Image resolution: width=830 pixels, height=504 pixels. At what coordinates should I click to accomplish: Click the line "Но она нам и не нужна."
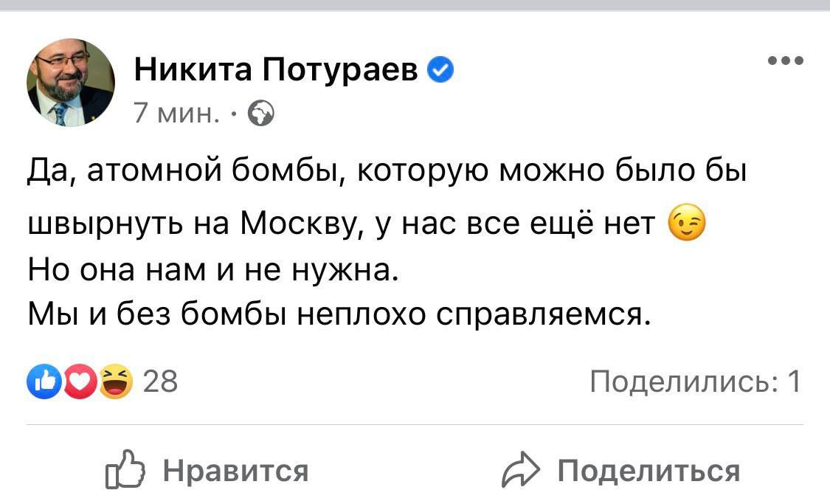(212, 271)
